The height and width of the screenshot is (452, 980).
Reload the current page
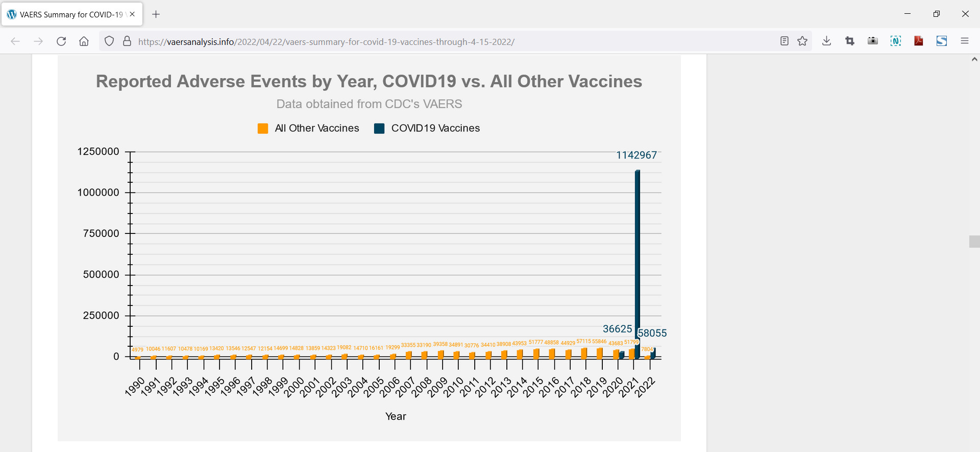[x=61, y=41]
